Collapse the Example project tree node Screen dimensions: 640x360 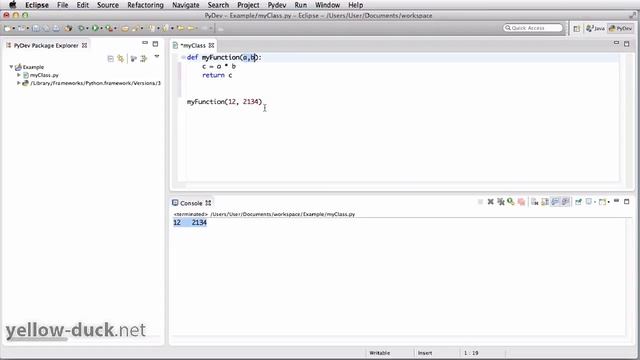click(x=11, y=67)
